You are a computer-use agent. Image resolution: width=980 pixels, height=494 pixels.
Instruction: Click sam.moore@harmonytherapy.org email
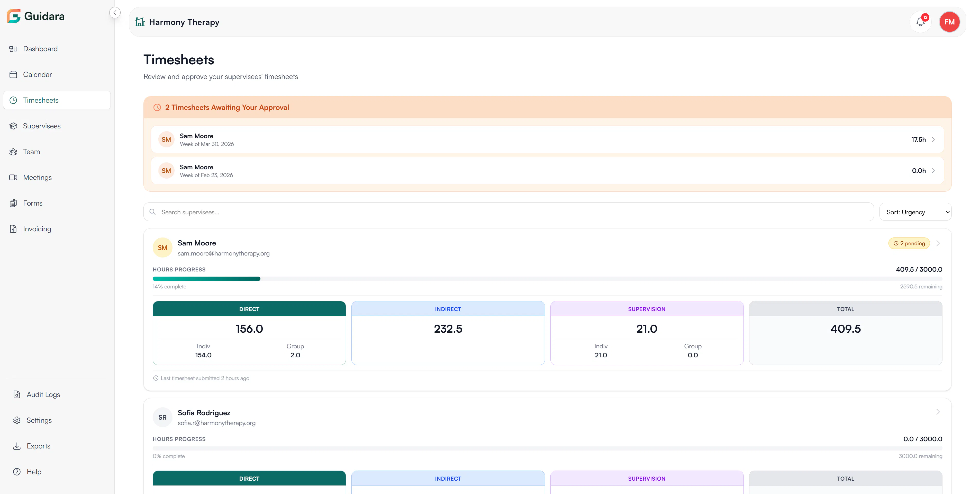(224, 253)
